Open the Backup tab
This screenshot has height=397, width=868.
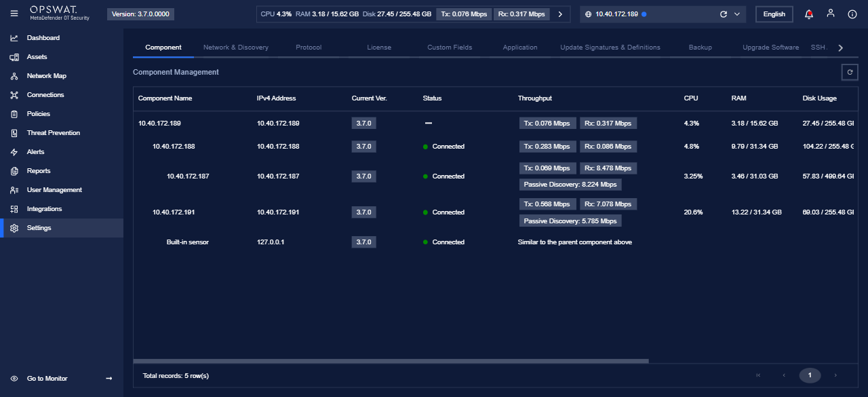point(700,48)
